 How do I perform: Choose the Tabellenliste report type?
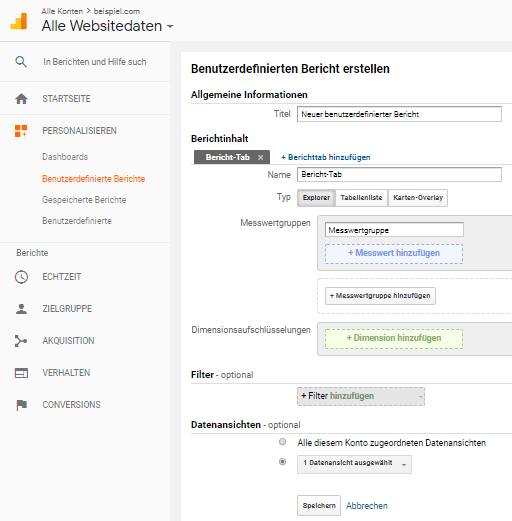click(361, 198)
